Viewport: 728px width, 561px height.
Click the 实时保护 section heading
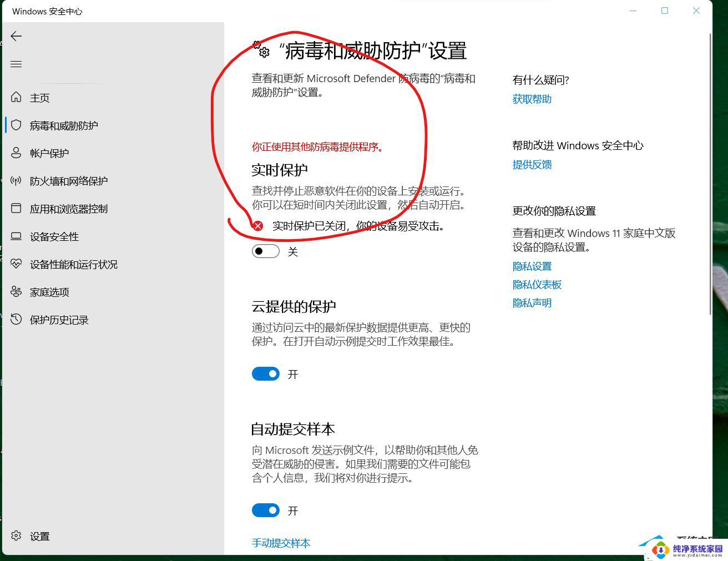[x=280, y=170]
